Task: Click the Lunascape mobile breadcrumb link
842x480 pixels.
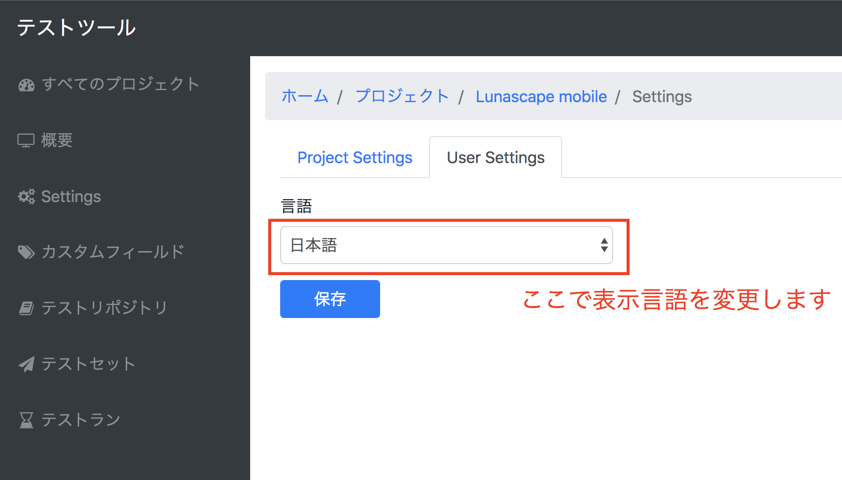Action: [541, 97]
